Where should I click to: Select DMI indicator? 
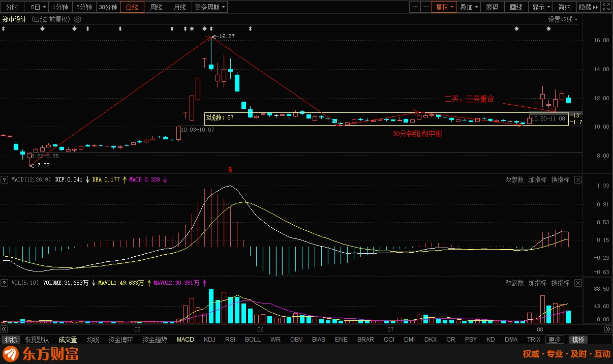pos(409,340)
